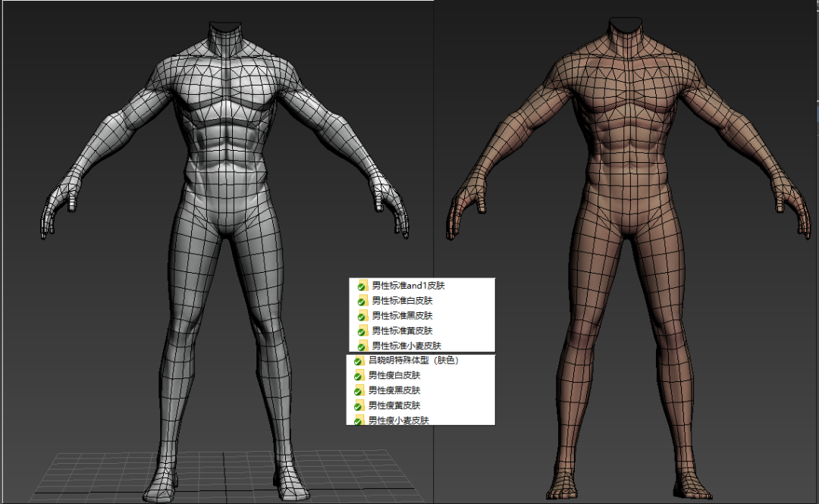Click the folder icon beside 男性瘦黑皮肤

click(x=359, y=390)
